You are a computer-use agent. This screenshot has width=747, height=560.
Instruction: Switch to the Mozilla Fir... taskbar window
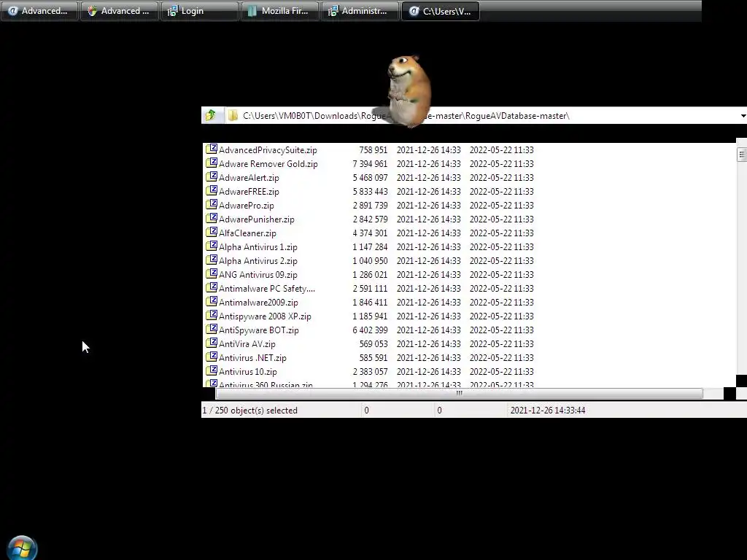pyautogui.click(x=279, y=10)
